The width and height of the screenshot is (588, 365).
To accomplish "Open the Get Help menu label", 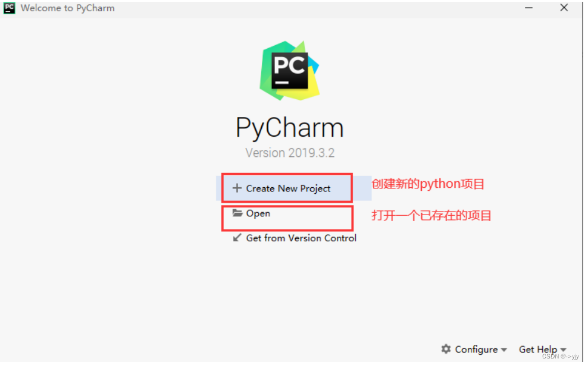I will point(538,350).
